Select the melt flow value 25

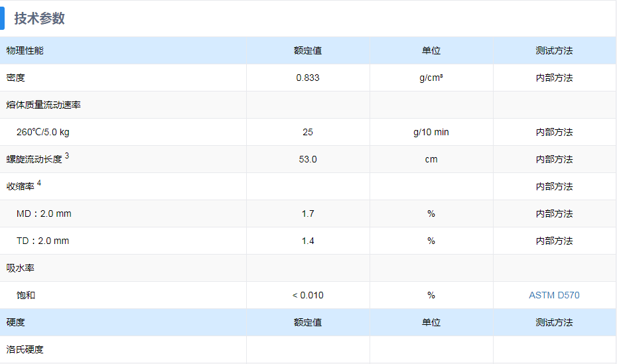(x=308, y=132)
